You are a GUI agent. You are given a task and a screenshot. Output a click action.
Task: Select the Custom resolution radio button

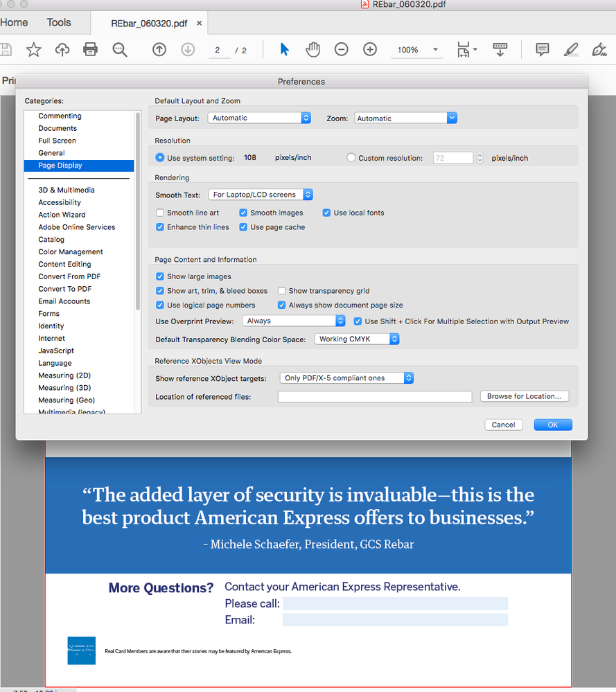pos(351,157)
